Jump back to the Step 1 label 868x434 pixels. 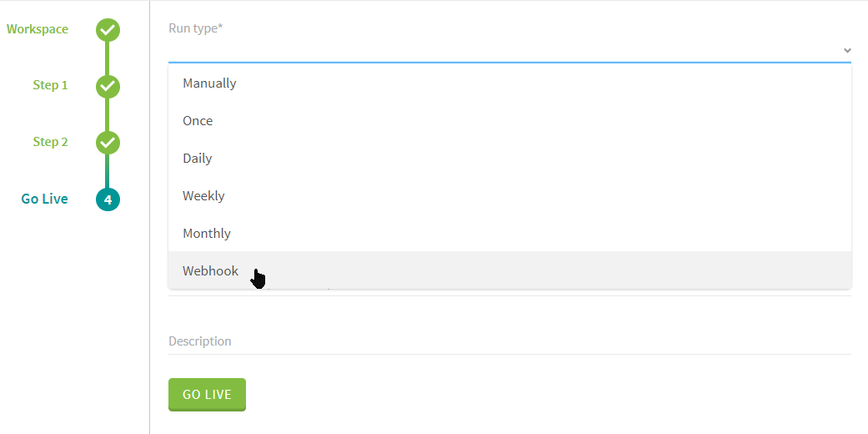click(51, 85)
